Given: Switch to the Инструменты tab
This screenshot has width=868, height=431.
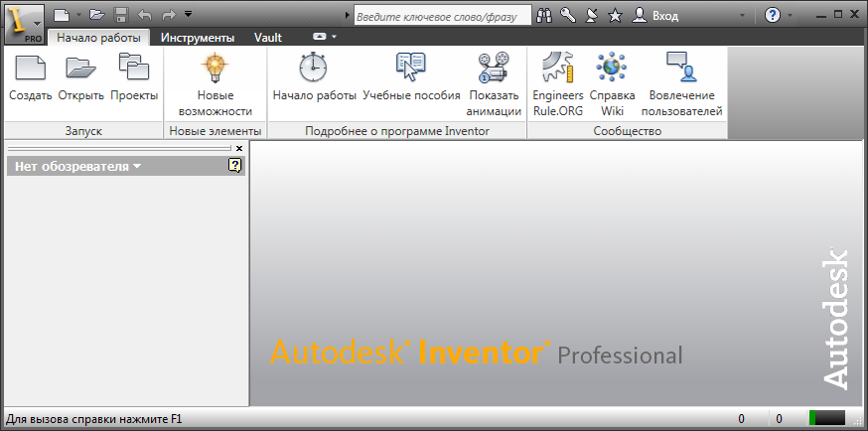Looking at the screenshot, I should tap(198, 38).
